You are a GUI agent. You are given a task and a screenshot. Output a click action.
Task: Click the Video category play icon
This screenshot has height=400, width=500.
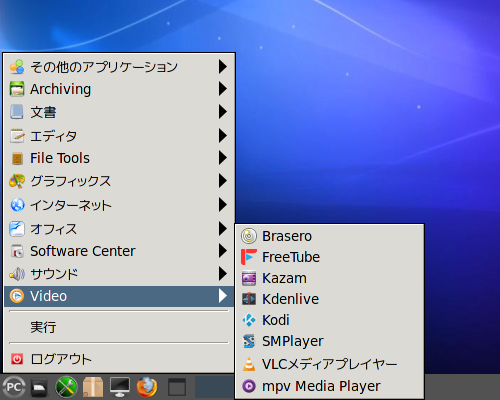point(17,296)
